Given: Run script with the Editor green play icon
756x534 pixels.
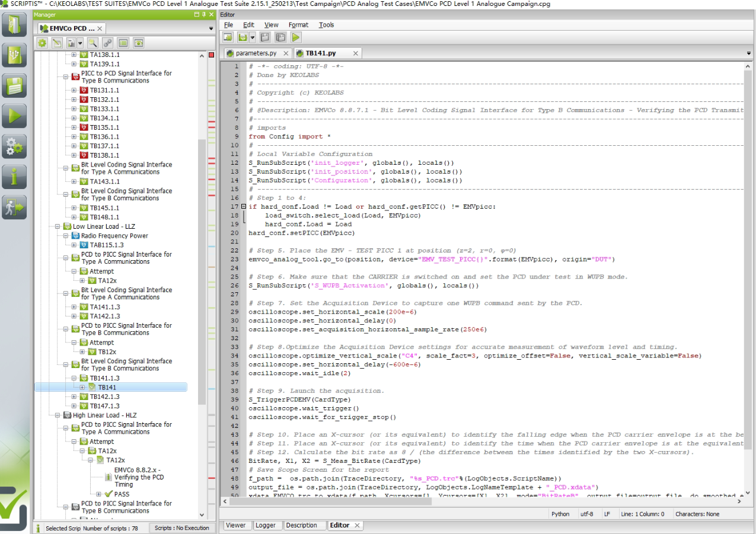Looking at the screenshot, I should 295,37.
